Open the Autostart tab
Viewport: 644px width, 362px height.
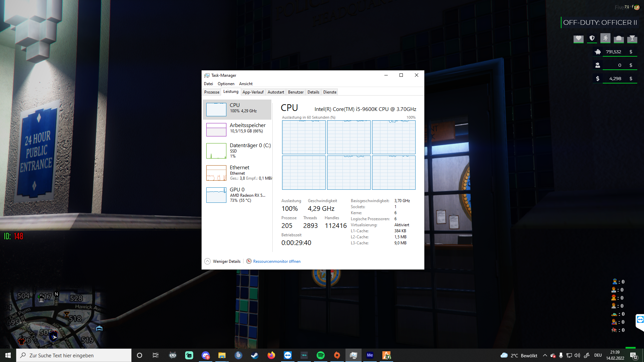[276, 92]
